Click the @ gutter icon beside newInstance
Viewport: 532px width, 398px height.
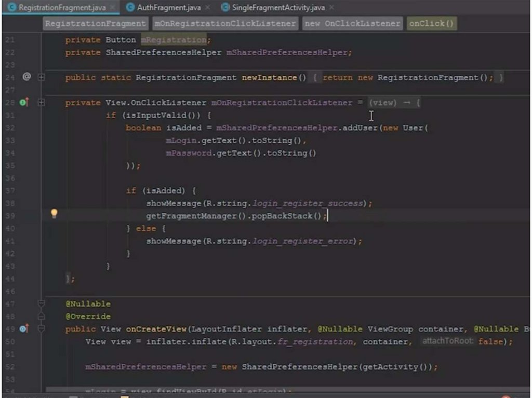(x=26, y=77)
